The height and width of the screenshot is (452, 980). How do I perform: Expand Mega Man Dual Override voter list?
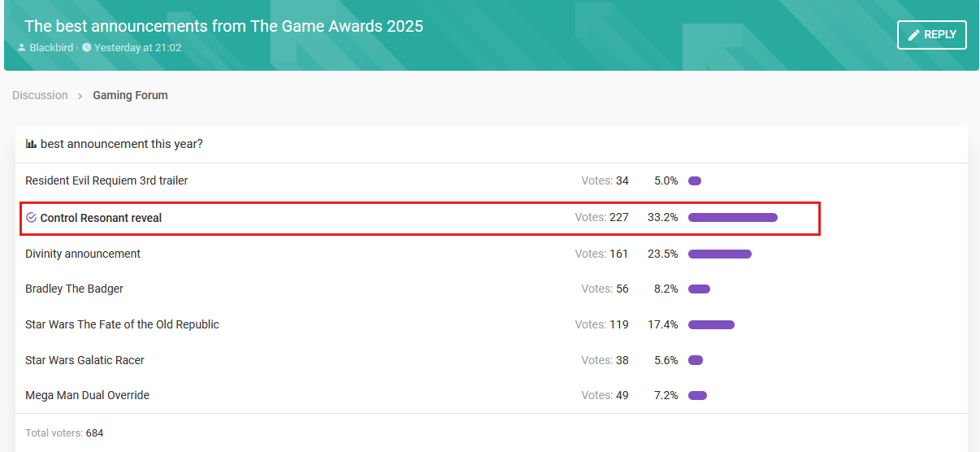pos(605,395)
